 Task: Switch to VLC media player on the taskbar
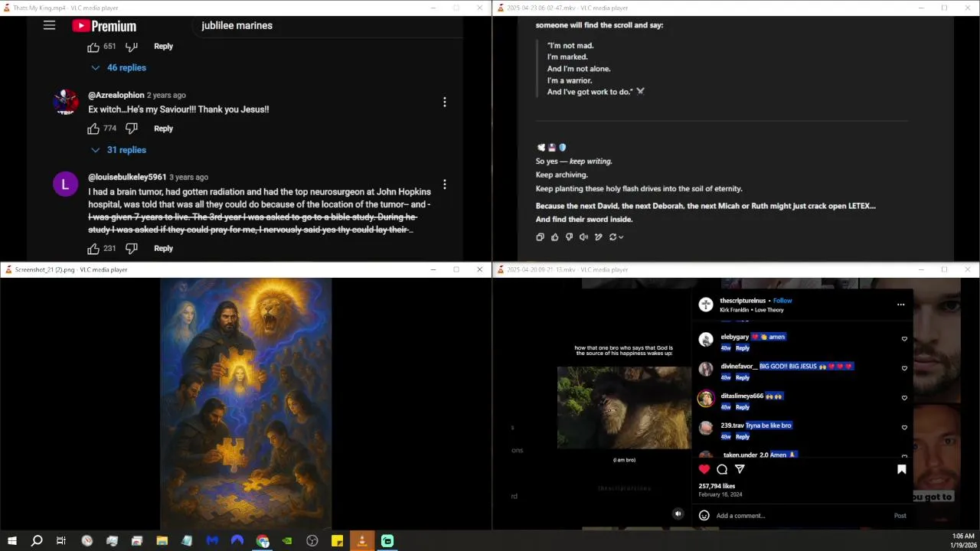point(362,541)
